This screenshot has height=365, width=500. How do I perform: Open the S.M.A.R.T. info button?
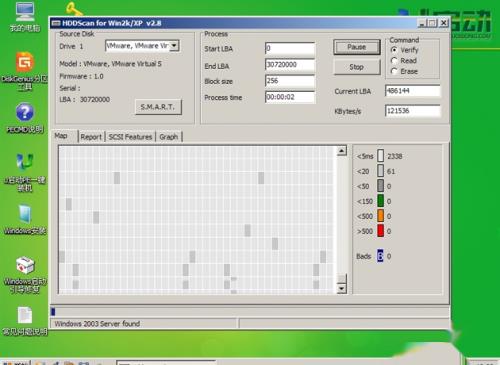click(158, 107)
